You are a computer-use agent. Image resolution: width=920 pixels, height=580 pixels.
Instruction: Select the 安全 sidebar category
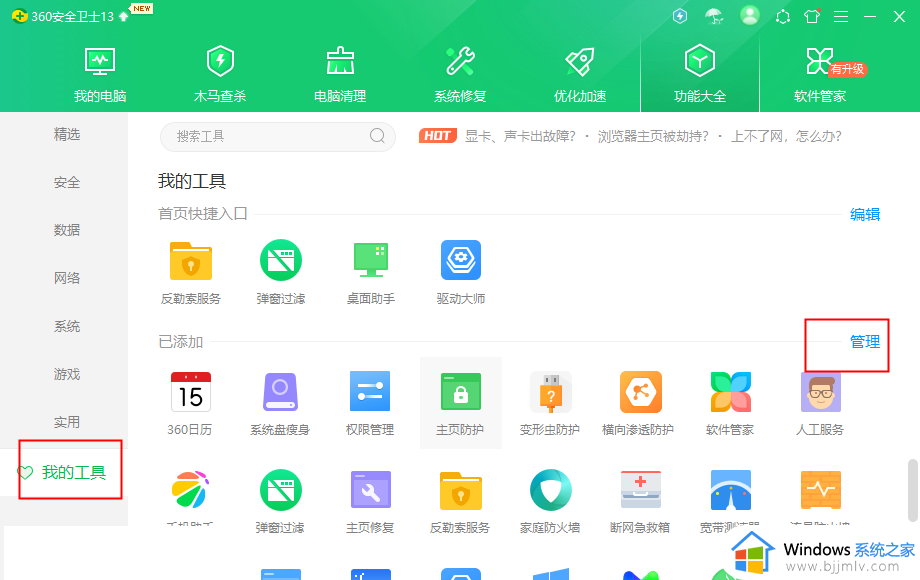point(66,182)
